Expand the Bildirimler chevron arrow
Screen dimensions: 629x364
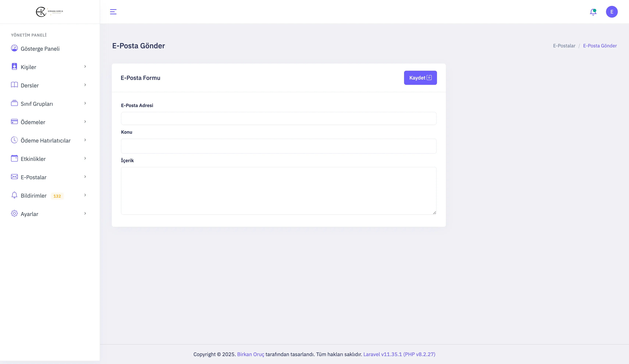85,195
